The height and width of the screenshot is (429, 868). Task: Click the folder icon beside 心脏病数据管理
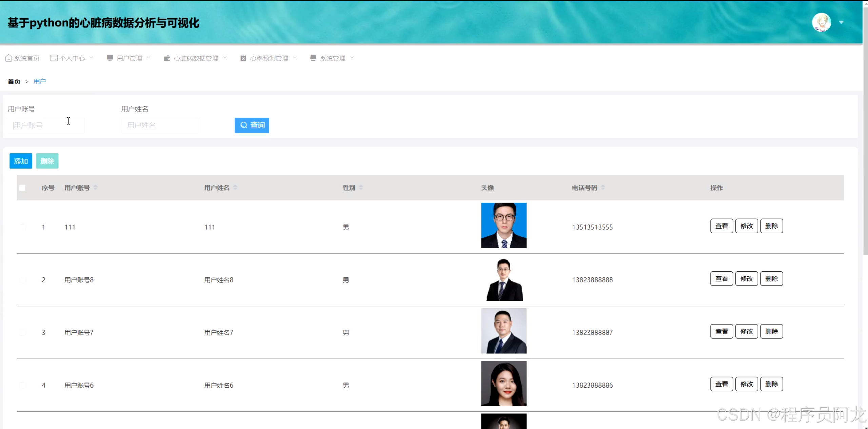click(x=167, y=58)
